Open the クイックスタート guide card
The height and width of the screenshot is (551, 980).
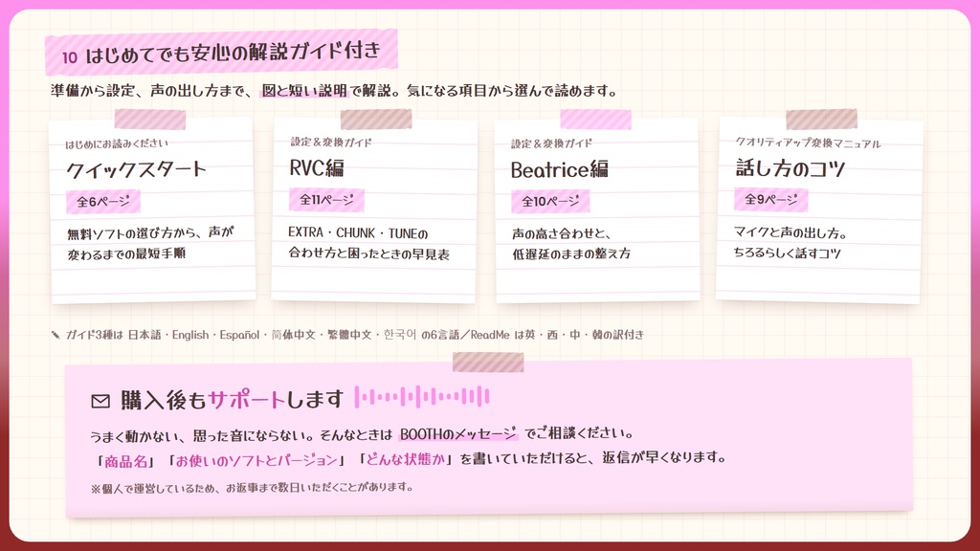pyautogui.click(x=152, y=209)
